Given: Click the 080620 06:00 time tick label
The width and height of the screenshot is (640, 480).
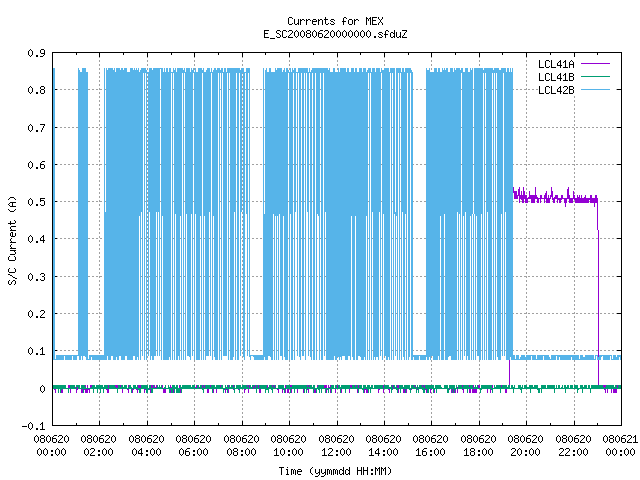Looking at the screenshot, I should [x=193, y=446].
